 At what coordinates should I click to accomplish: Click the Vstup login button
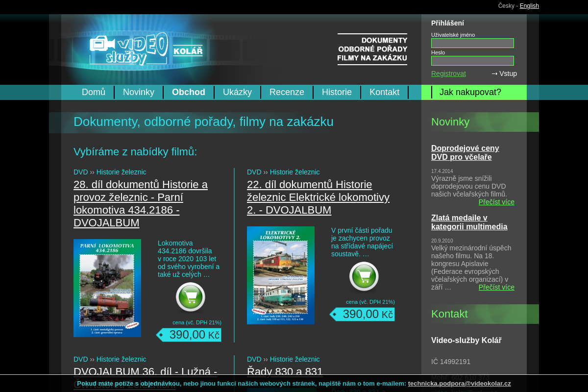[x=504, y=73]
